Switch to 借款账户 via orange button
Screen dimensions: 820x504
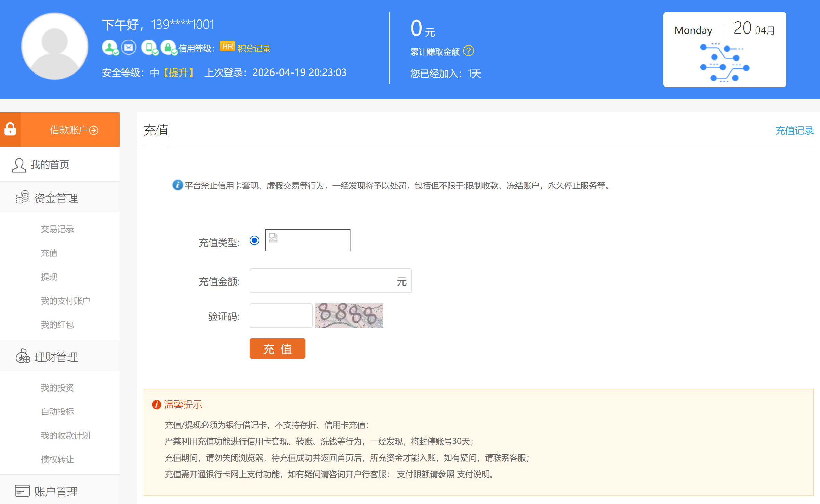click(74, 130)
